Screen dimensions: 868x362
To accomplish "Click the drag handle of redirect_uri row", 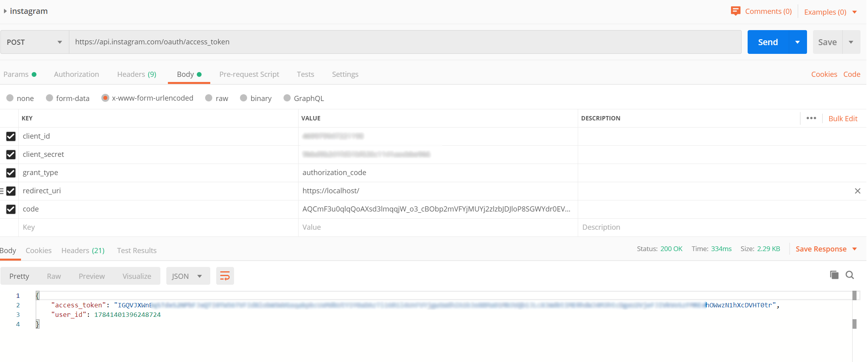I will (2, 191).
